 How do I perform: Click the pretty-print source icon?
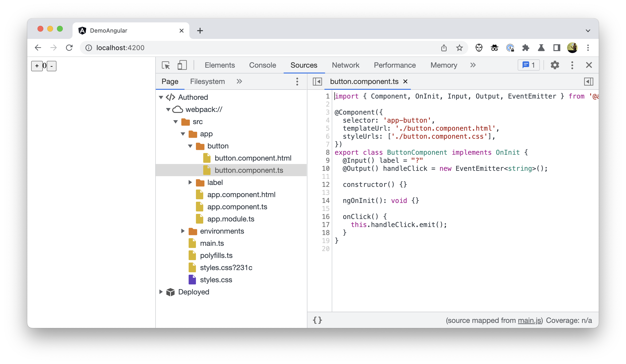(317, 320)
